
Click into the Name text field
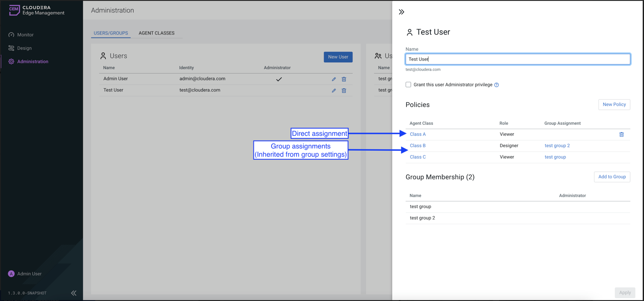point(517,59)
